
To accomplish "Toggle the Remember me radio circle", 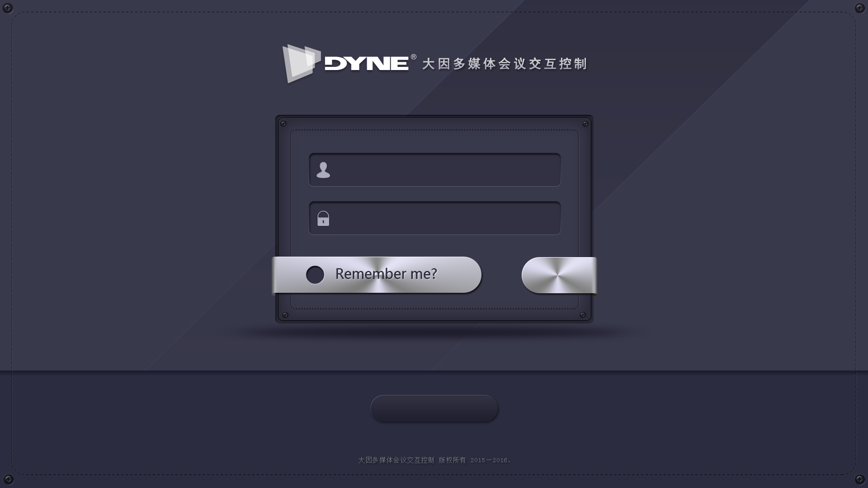I will pos(315,275).
